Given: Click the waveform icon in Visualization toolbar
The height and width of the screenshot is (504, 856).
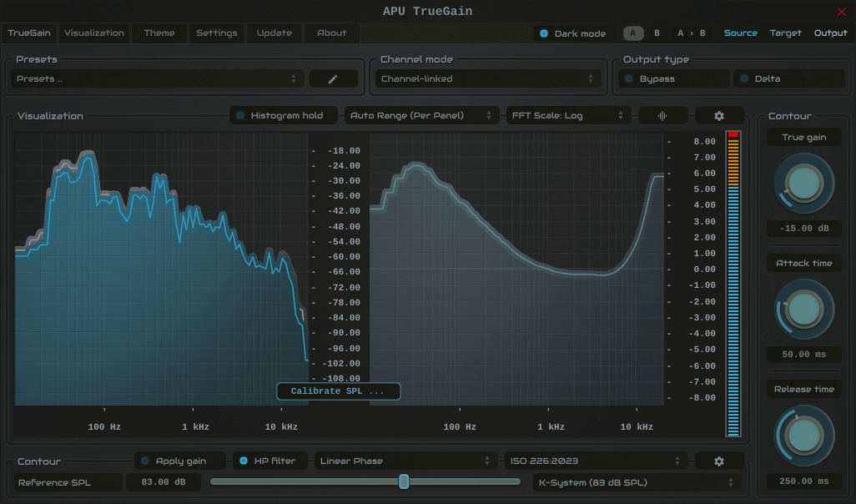Looking at the screenshot, I should 662,116.
